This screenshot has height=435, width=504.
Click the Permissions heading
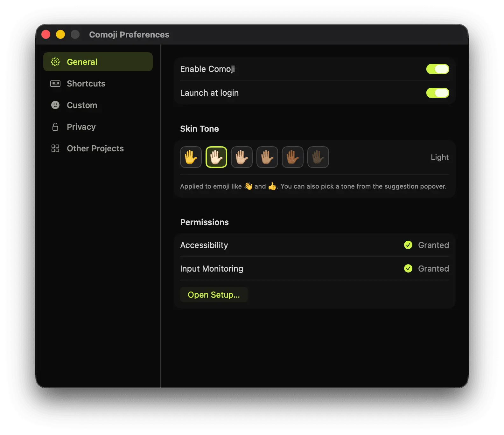[204, 222]
